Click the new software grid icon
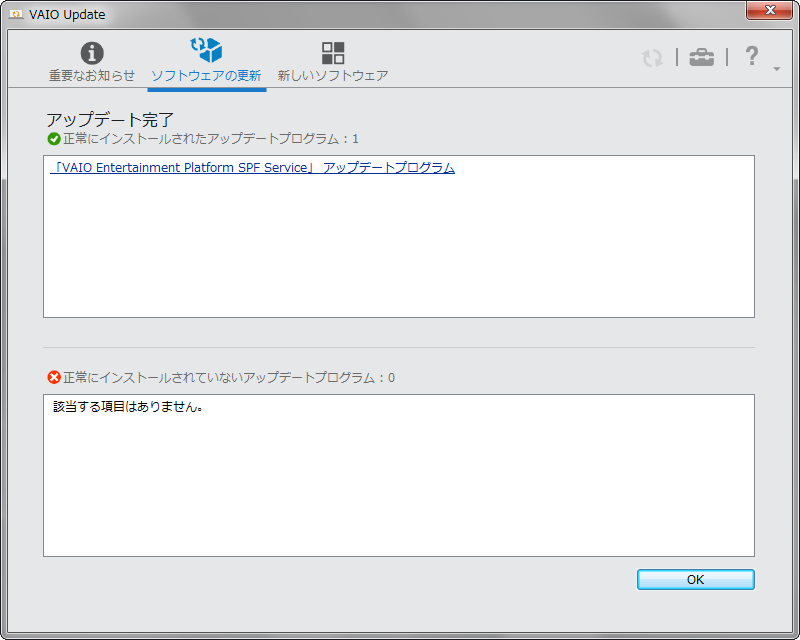The height and width of the screenshot is (640, 800). click(333, 53)
